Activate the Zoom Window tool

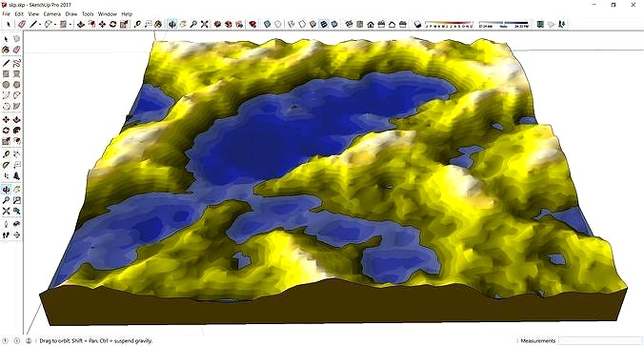tap(16, 200)
